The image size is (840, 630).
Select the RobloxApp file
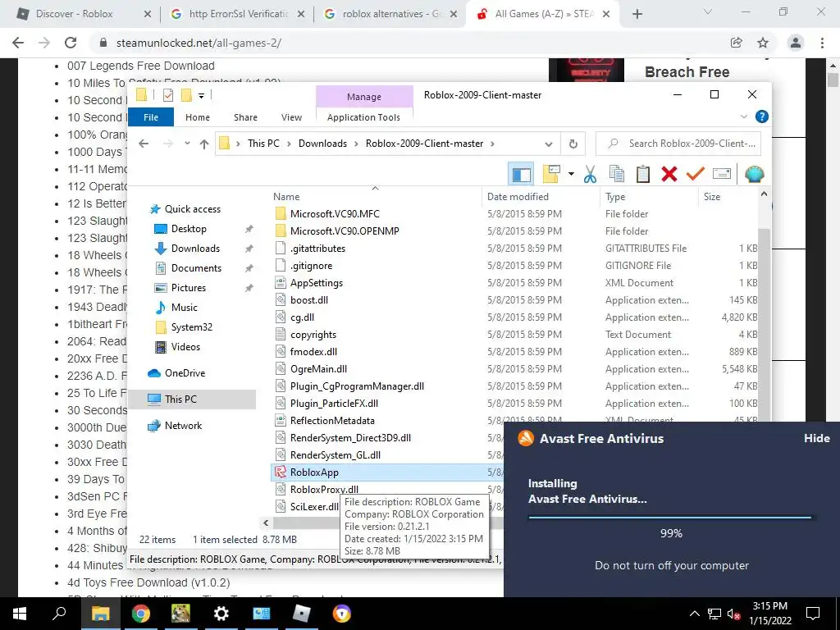(x=314, y=472)
